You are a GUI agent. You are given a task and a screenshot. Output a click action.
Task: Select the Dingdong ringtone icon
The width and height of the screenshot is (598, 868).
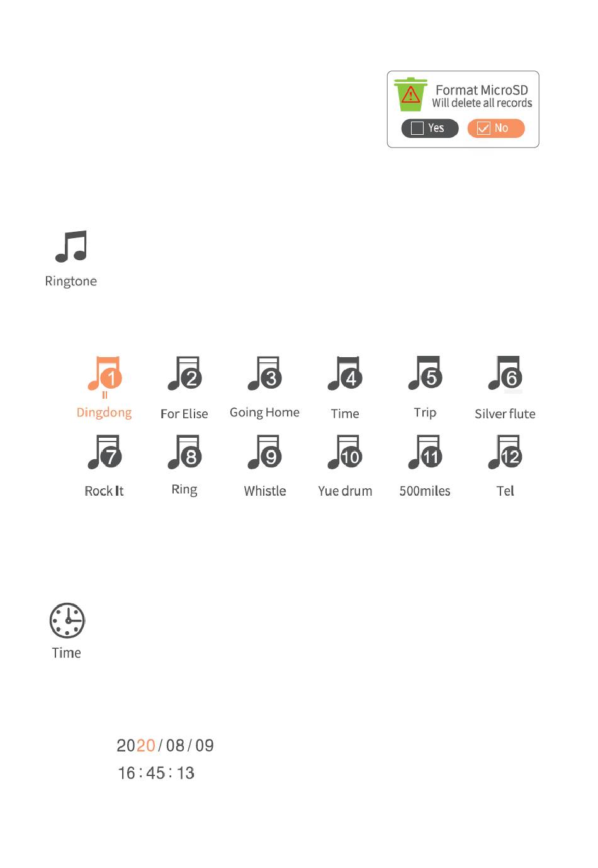pos(104,374)
